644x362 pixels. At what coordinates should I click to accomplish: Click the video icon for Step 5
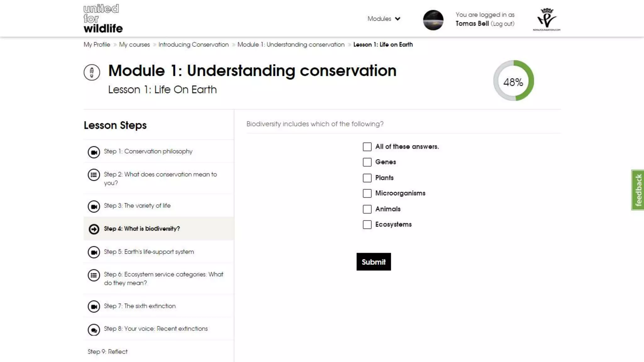coord(94,252)
